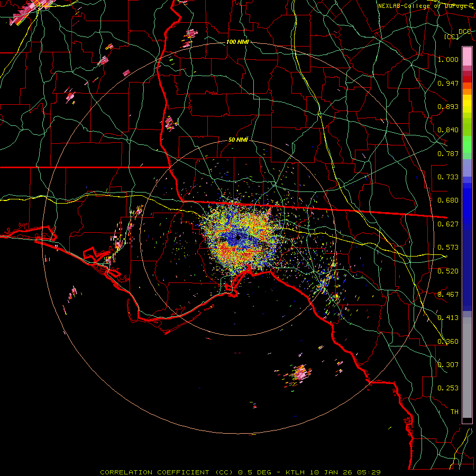Click the pink offshore echo cluster south of the coast
Screen dimensions: 476x476
(x=300, y=373)
